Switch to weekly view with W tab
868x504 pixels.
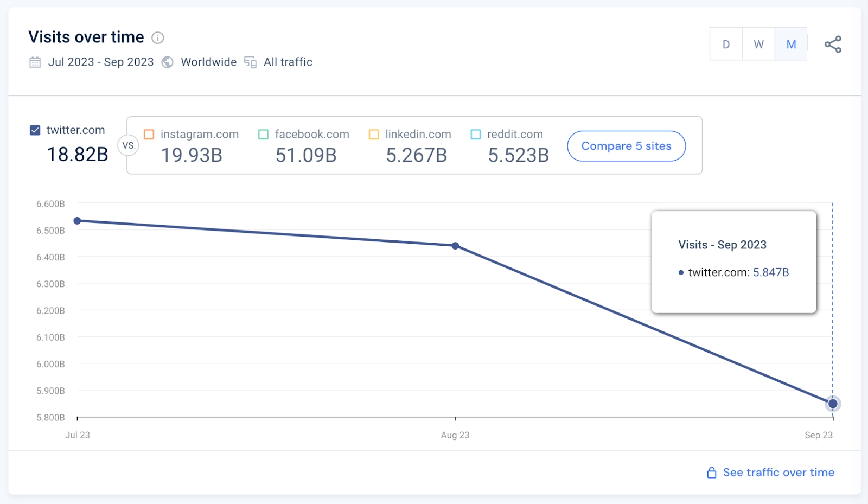tap(758, 44)
